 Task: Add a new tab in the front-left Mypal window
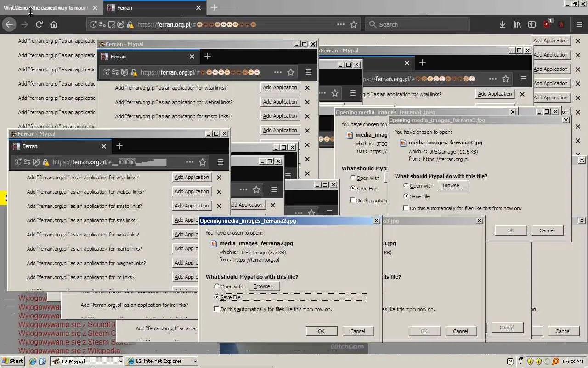click(119, 146)
